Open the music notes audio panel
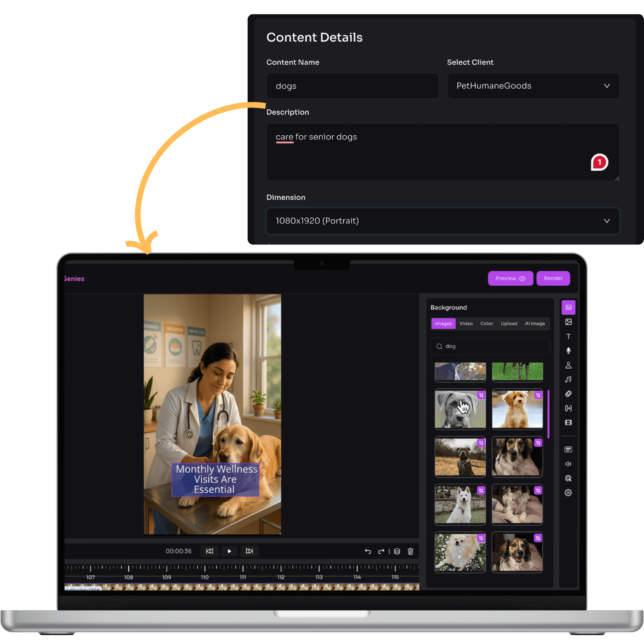 tap(568, 379)
